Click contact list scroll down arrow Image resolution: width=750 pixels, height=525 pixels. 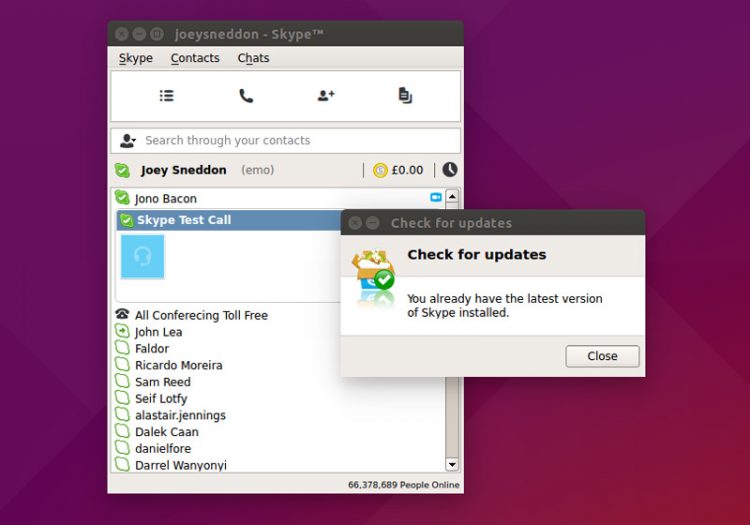pos(452,464)
